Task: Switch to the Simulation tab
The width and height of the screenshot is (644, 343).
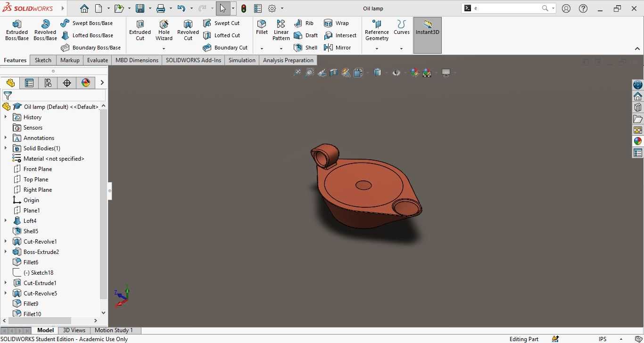Action: pyautogui.click(x=242, y=60)
